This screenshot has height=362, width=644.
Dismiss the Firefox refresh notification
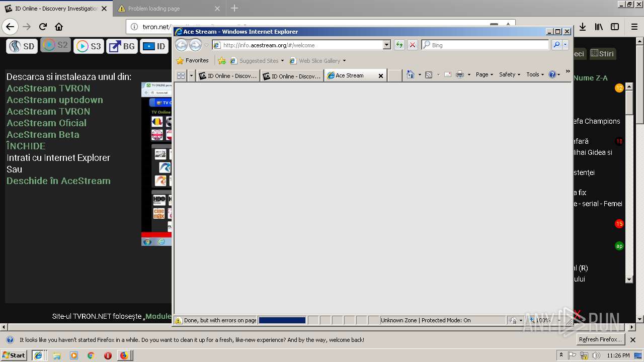pyautogui.click(x=633, y=340)
